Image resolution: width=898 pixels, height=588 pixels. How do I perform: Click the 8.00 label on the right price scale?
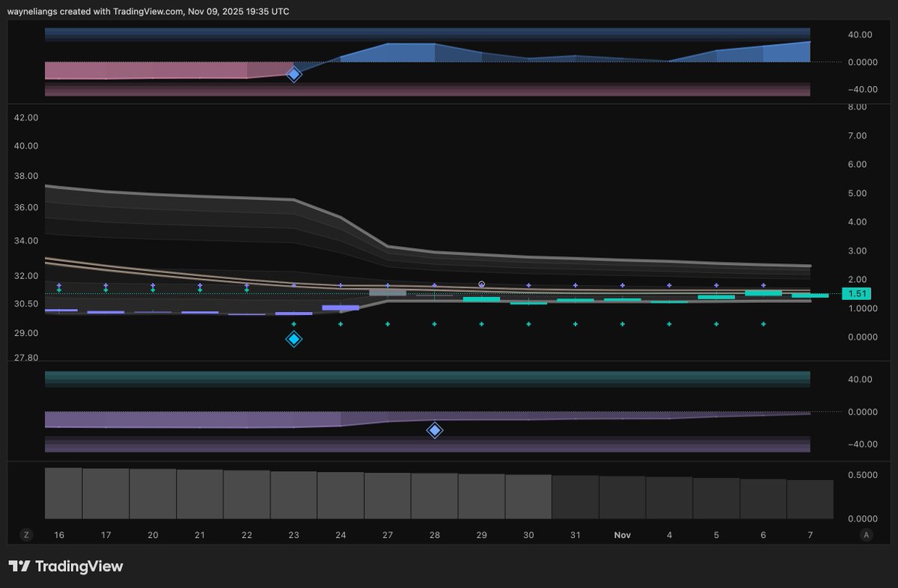click(x=856, y=107)
